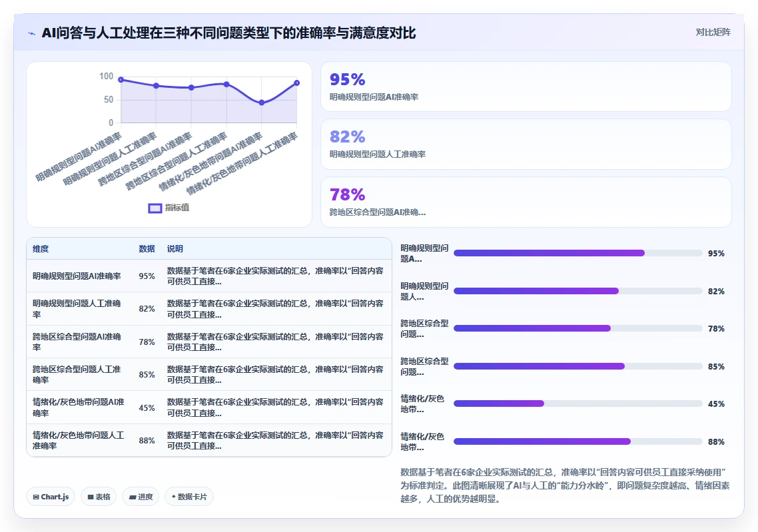Click the 95% data card value
758x532 pixels.
[x=348, y=79]
